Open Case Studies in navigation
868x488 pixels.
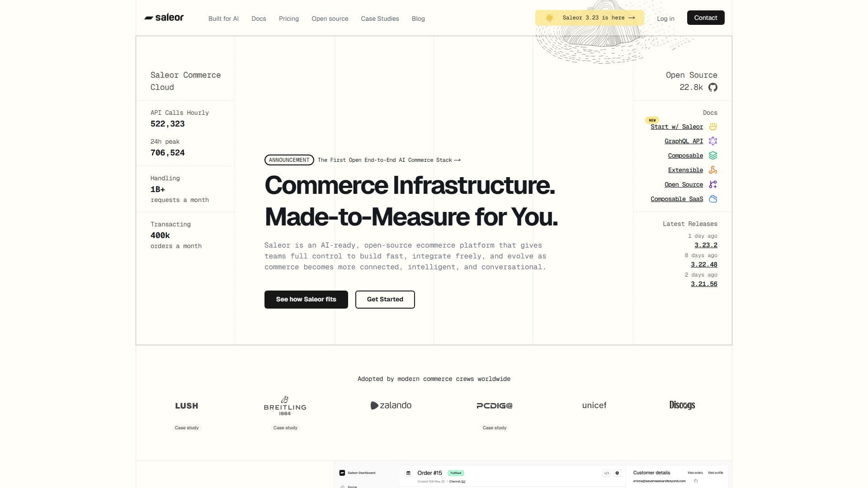click(380, 19)
